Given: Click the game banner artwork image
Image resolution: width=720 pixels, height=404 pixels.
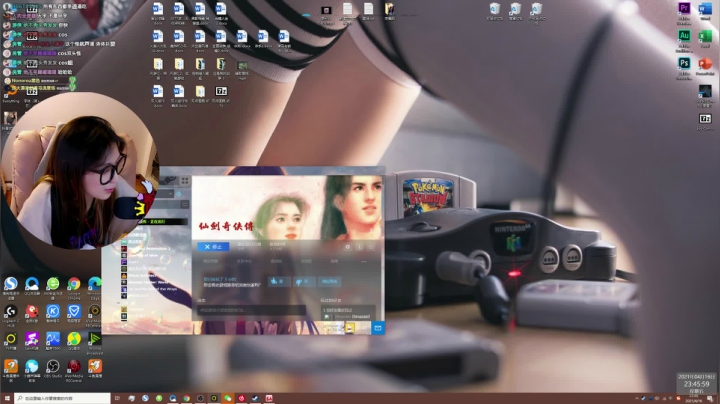Looking at the screenshot, I should 287,208.
